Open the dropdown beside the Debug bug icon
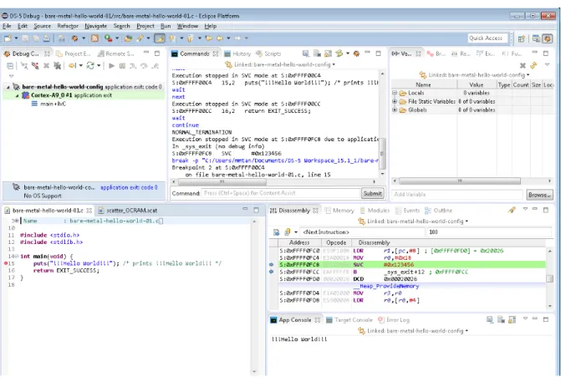The width and height of the screenshot is (571, 392). pos(84,38)
